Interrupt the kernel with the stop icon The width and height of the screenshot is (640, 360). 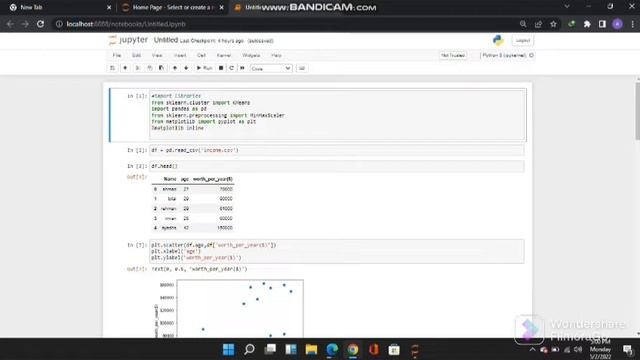pyautogui.click(x=221, y=68)
